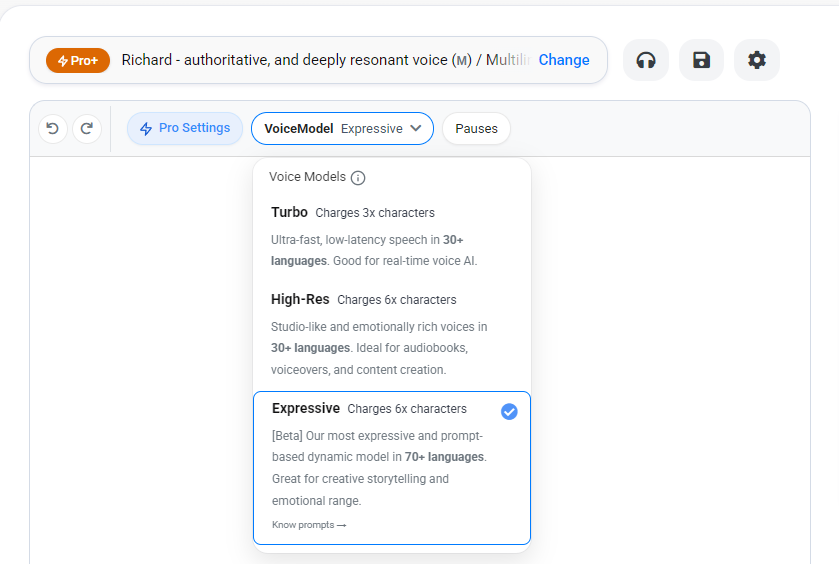Screen dimensions: 839x564
Task: Click the orange Pro+ badge
Action: tap(78, 60)
